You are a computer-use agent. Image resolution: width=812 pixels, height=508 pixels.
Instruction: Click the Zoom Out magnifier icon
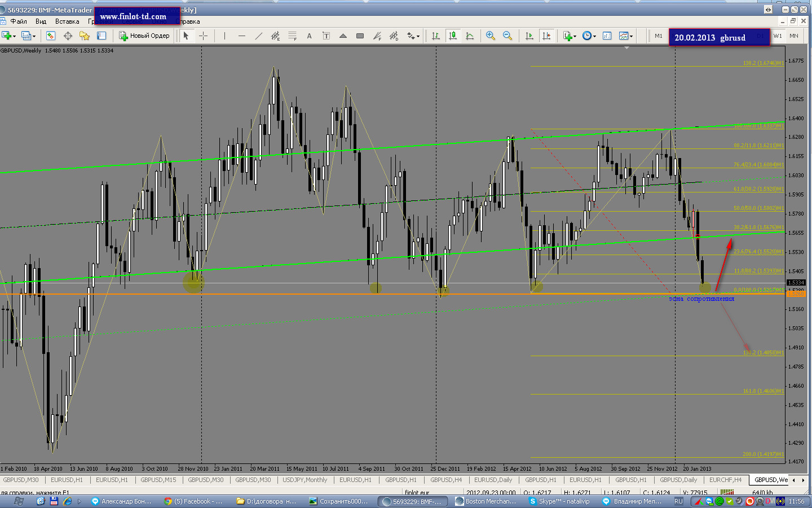point(507,36)
